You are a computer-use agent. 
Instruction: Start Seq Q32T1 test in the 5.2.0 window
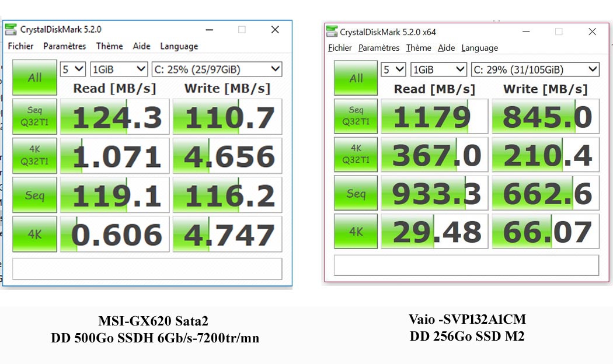pyautogui.click(x=34, y=117)
